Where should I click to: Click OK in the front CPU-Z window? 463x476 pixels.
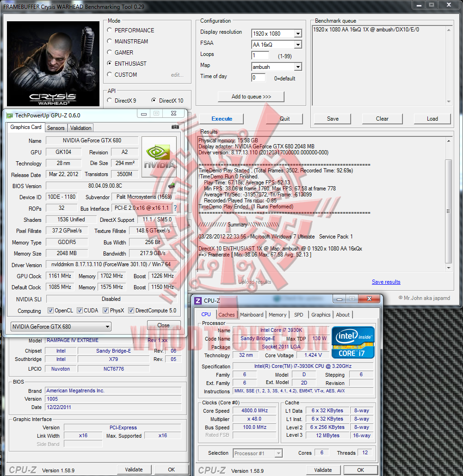point(361,470)
